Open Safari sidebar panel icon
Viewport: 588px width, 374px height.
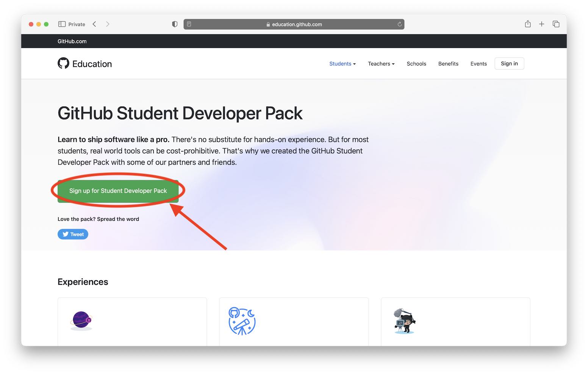(x=62, y=24)
